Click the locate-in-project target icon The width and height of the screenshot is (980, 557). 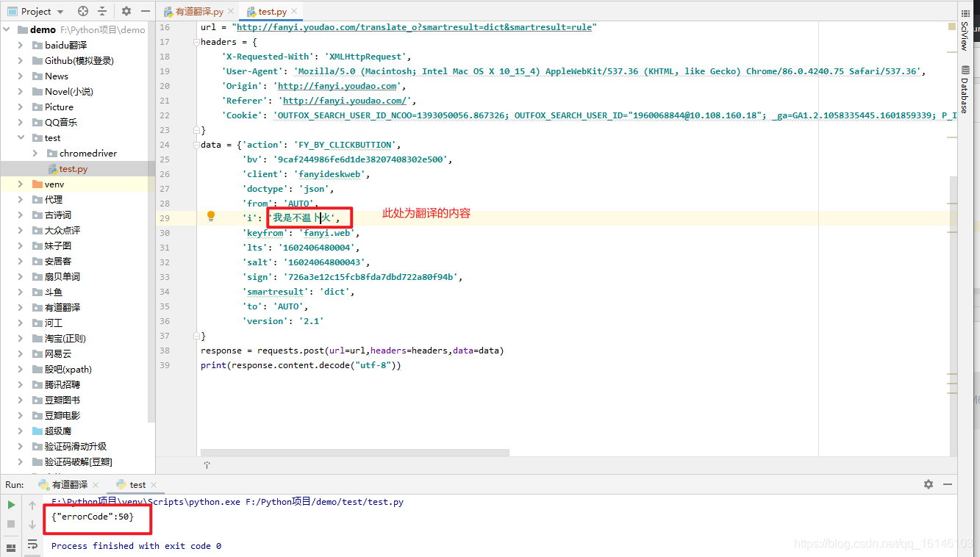click(83, 11)
